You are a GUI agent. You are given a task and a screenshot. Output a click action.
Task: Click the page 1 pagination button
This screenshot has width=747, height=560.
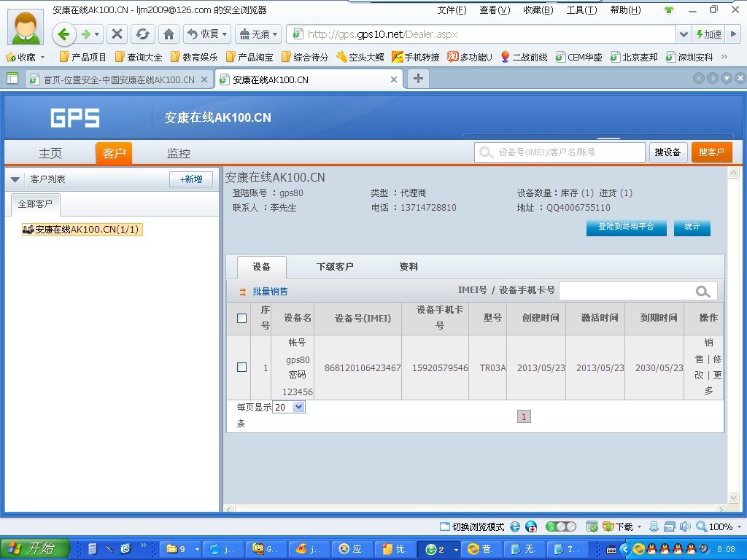[524, 416]
